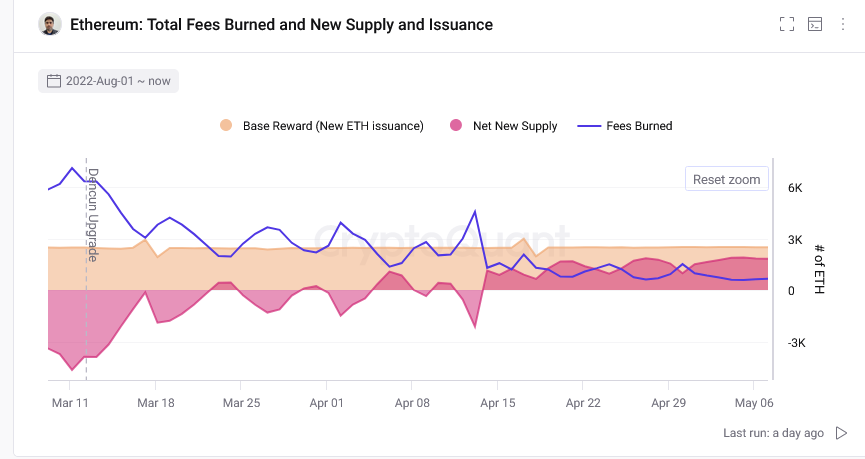The width and height of the screenshot is (865, 459).
Task: Hide the Net New Supply series
Action: tap(515, 126)
